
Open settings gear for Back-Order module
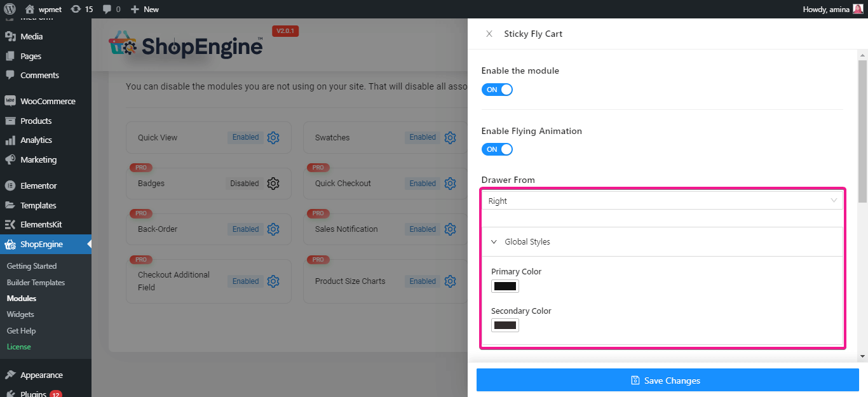point(273,229)
